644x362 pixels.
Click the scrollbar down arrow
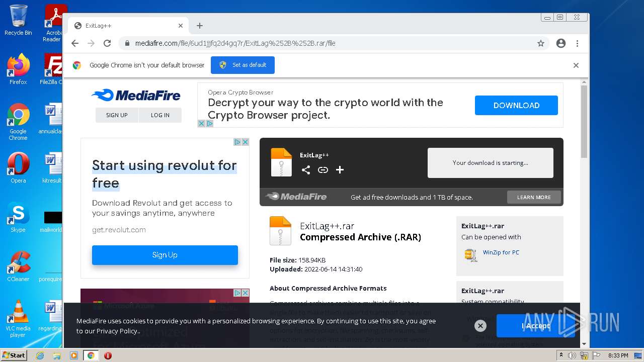click(584, 344)
